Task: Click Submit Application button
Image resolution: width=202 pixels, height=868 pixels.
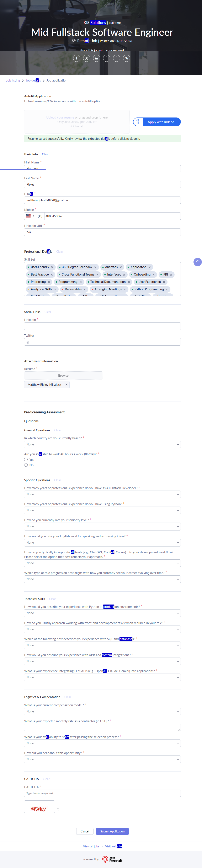Action: (x=112, y=831)
